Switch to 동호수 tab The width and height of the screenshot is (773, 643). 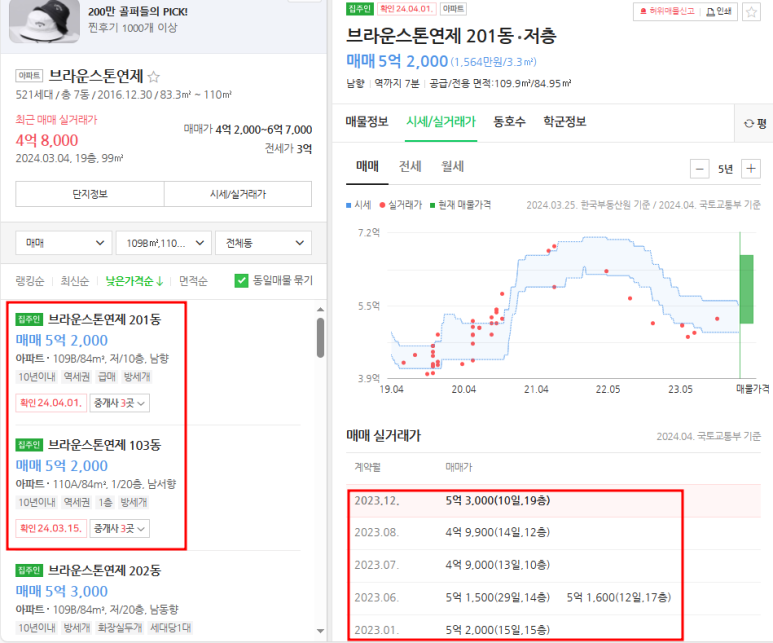pyautogui.click(x=509, y=122)
